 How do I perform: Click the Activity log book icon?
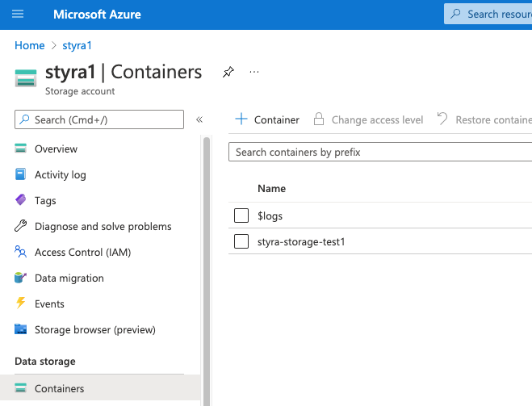(x=20, y=174)
